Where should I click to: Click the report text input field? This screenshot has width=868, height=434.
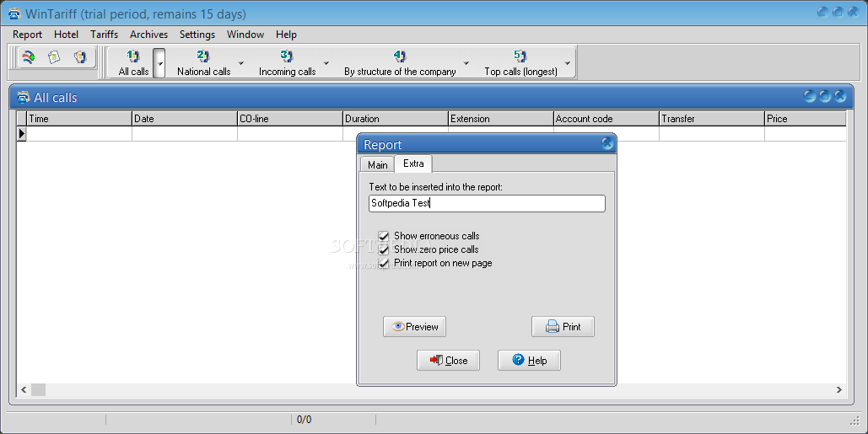coord(488,203)
